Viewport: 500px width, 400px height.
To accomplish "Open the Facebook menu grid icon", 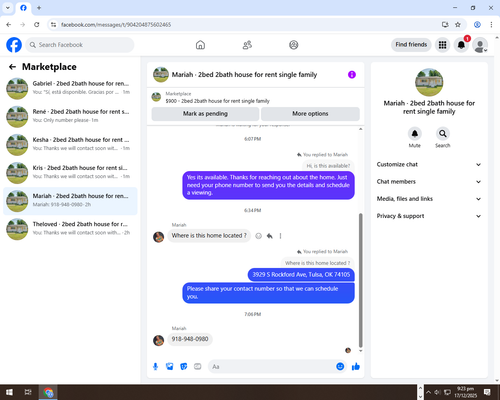I will 442,45.
